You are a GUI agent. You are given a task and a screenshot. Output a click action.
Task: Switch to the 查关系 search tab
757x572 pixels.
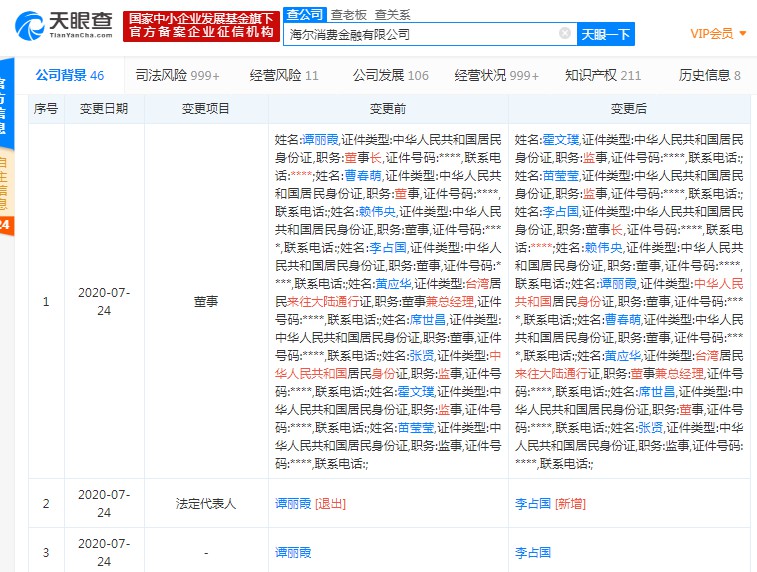point(392,15)
